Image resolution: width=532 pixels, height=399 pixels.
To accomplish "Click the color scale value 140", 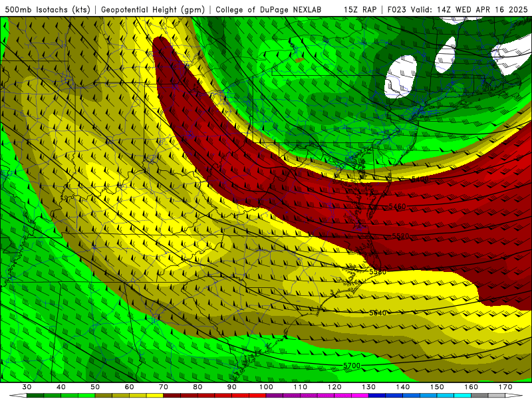I will pos(403,387).
